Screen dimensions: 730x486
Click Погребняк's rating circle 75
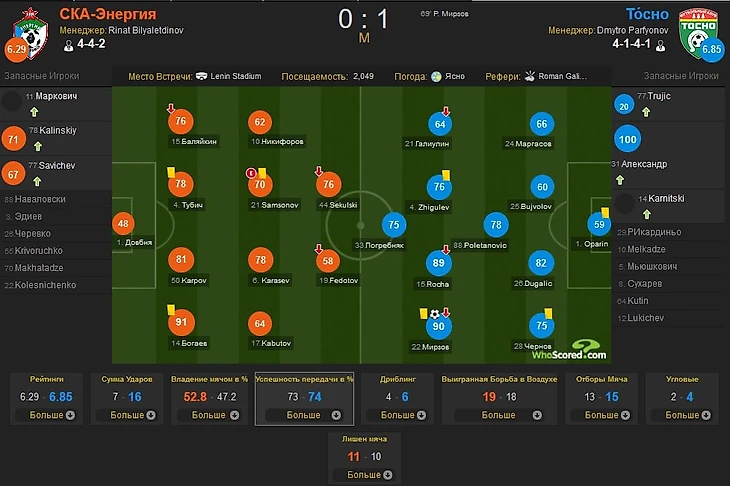pyautogui.click(x=395, y=225)
